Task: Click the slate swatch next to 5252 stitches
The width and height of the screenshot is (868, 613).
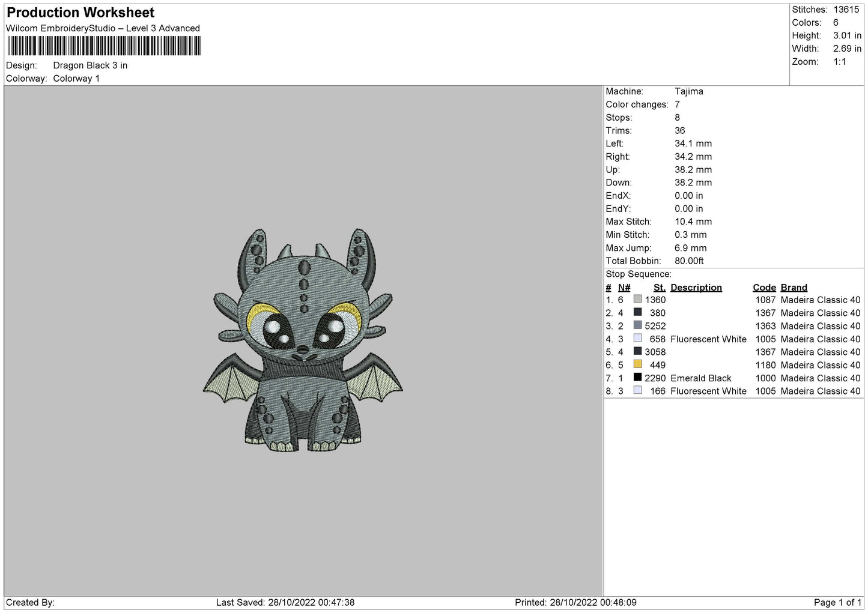Action: click(x=637, y=325)
